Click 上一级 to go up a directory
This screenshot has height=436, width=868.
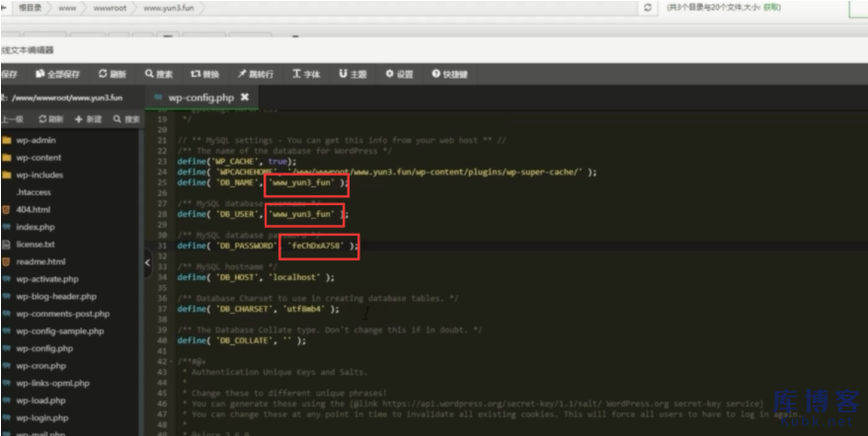[12, 119]
